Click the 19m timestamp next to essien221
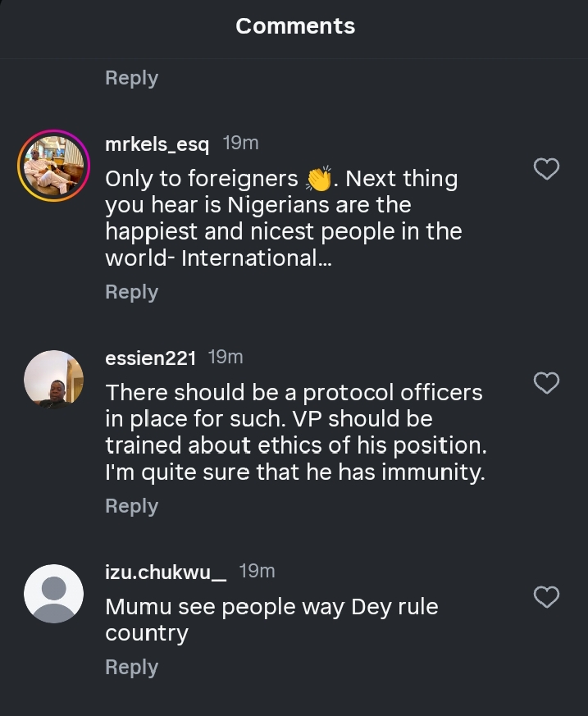Screen dimensions: 588x716 pyautogui.click(x=226, y=358)
